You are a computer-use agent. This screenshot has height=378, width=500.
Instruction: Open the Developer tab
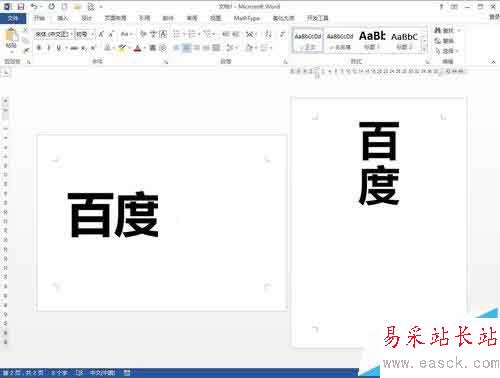318,18
